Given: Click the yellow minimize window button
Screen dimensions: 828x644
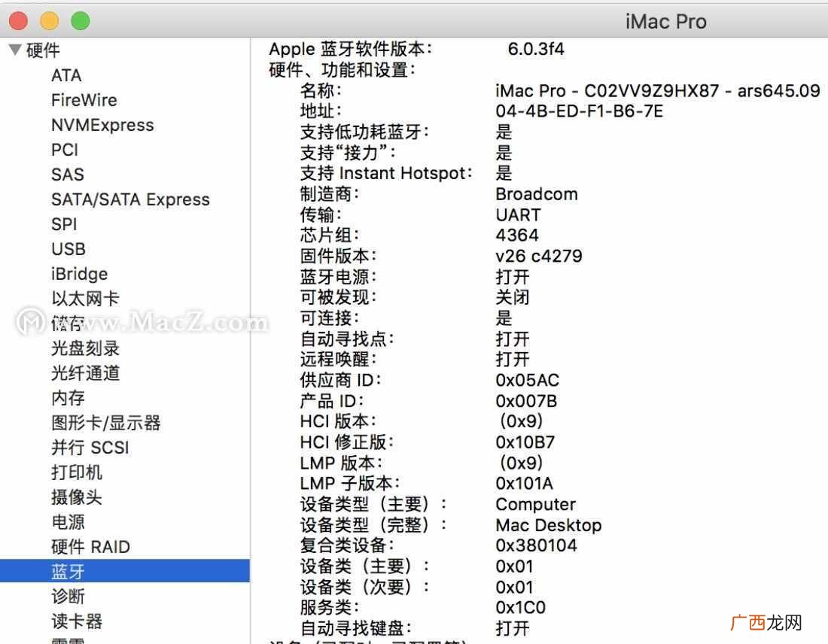Looking at the screenshot, I should 50,20.
